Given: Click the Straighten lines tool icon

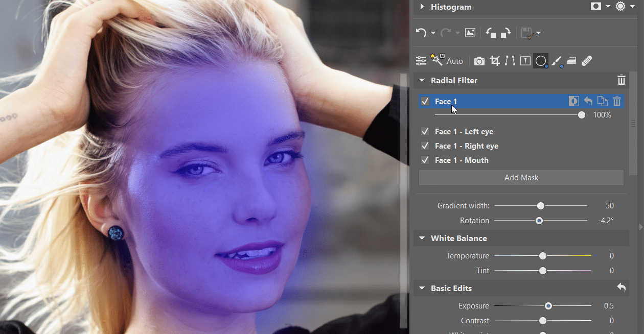Looking at the screenshot, I should [x=510, y=60].
